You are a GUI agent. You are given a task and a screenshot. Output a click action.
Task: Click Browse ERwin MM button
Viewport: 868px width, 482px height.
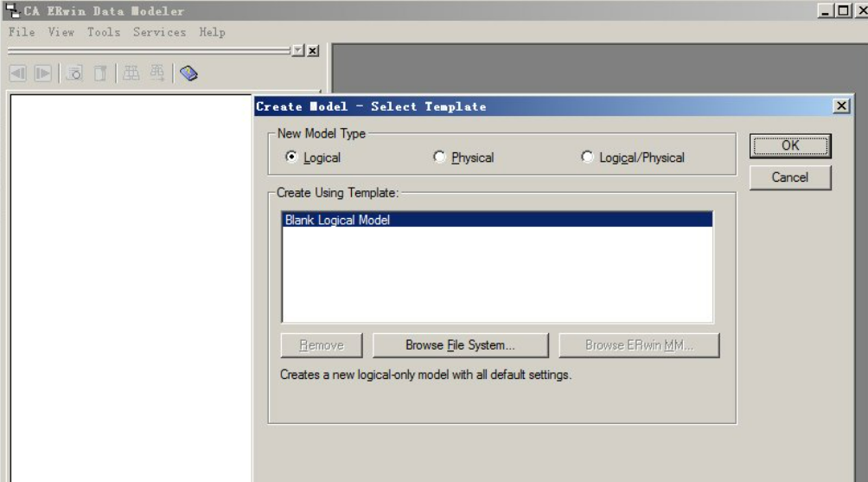(640, 345)
